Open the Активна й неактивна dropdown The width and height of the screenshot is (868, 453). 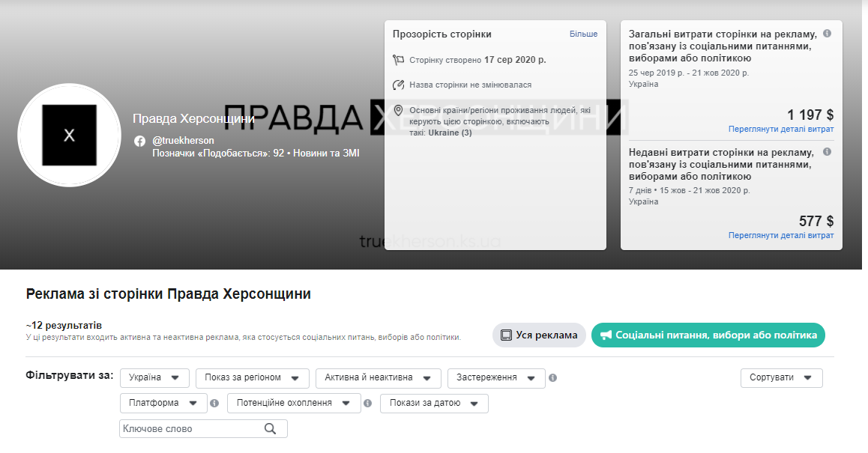coord(378,378)
